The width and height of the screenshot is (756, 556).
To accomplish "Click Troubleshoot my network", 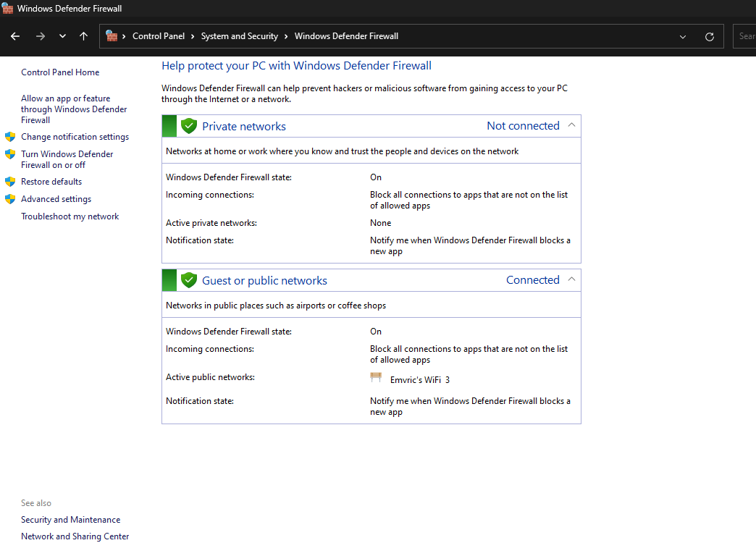I will pyautogui.click(x=70, y=216).
